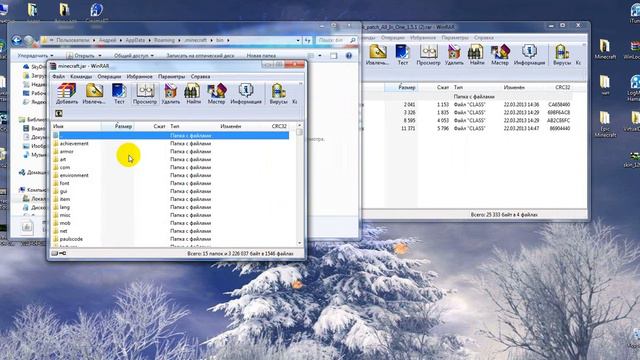The height and width of the screenshot is (360, 640).
Task: Open Explorer view options dropdown arrow
Action: point(320,56)
